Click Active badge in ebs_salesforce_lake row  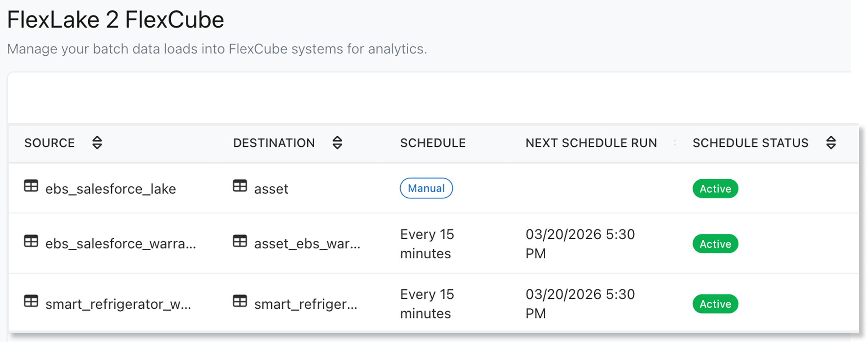tap(715, 188)
